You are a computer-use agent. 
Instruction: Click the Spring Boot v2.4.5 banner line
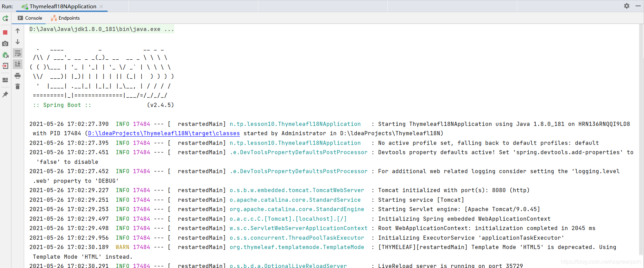click(103, 105)
